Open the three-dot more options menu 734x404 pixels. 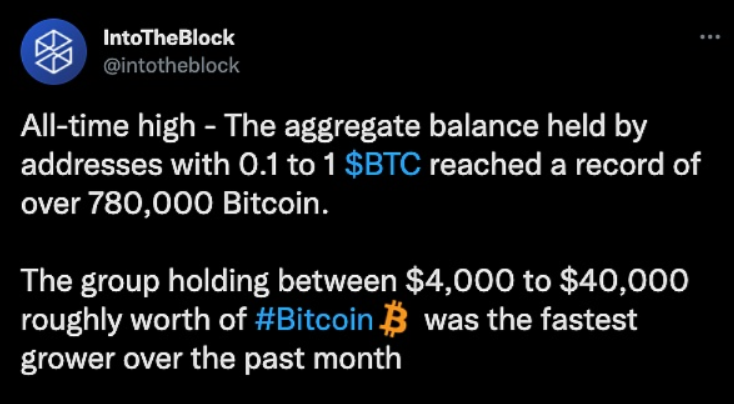709,39
